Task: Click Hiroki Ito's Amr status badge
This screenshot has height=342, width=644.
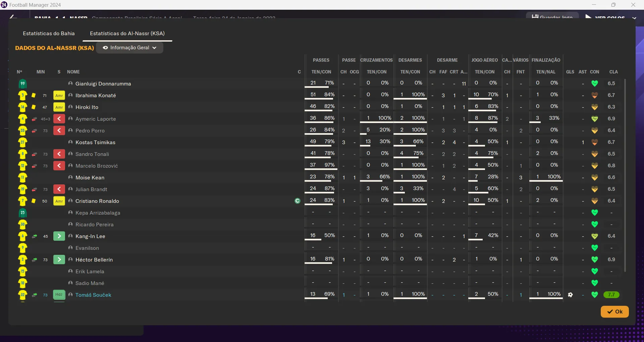Action: pyautogui.click(x=59, y=107)
